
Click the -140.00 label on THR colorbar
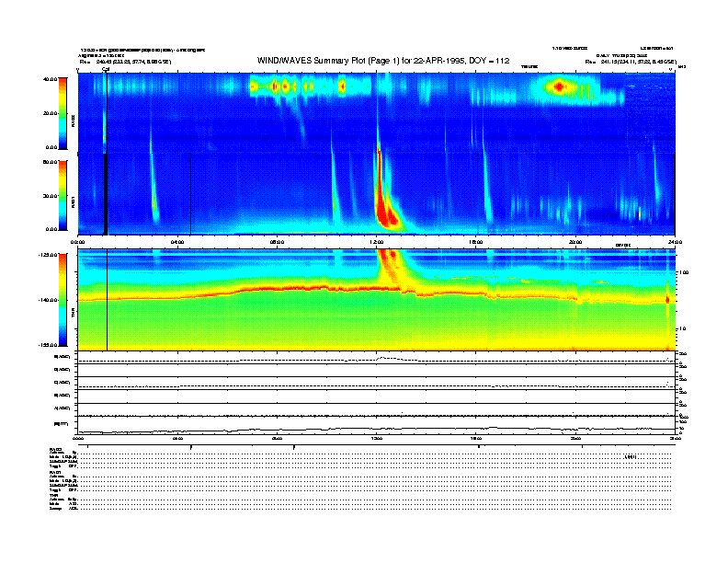(x=49, y=300)
